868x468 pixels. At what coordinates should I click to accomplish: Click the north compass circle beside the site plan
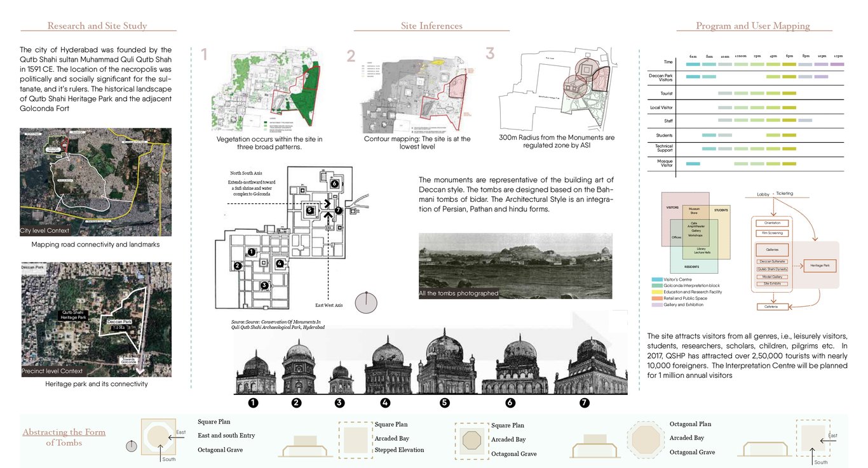(x=367, y=303)
